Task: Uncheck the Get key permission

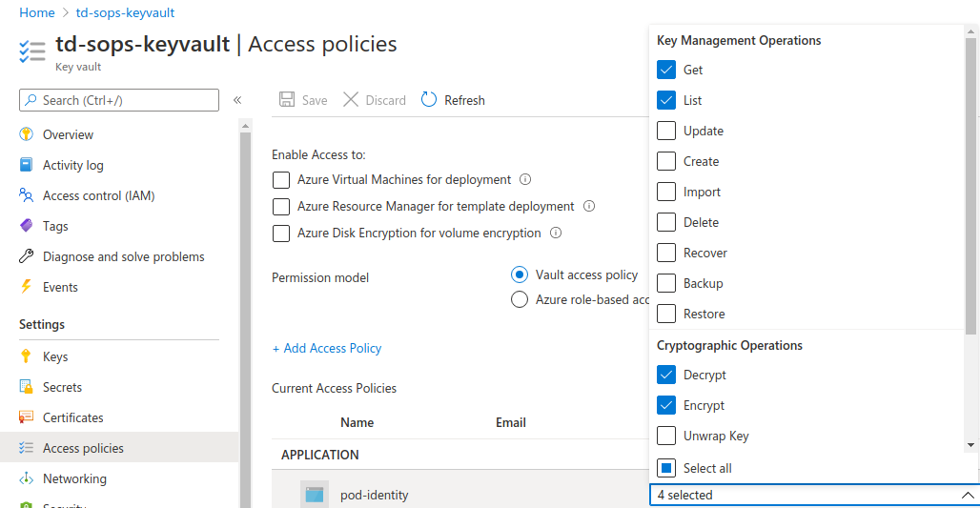Action: click(x=666, y=70)
